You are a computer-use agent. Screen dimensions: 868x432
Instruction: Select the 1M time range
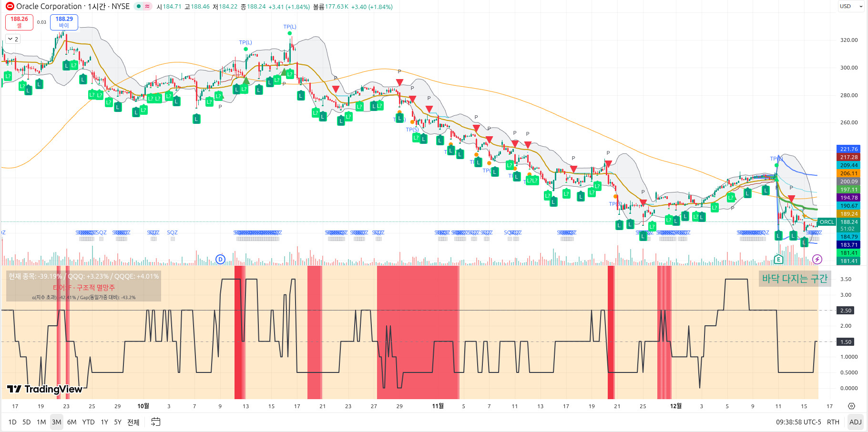[x=41, y=422]
